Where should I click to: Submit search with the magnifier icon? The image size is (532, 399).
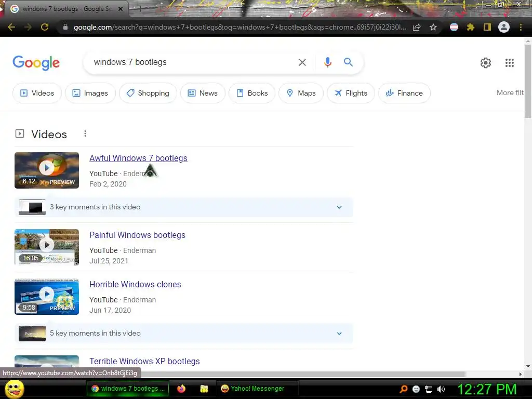[x=349, y=62]
